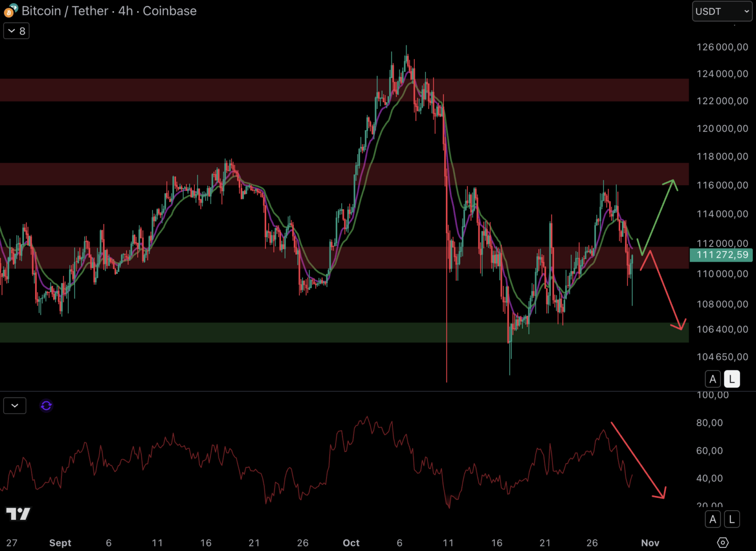Click the Bitcoin symbol logo icon
Viewport: 756px width, 551px height.
click(x=10, y=11)
